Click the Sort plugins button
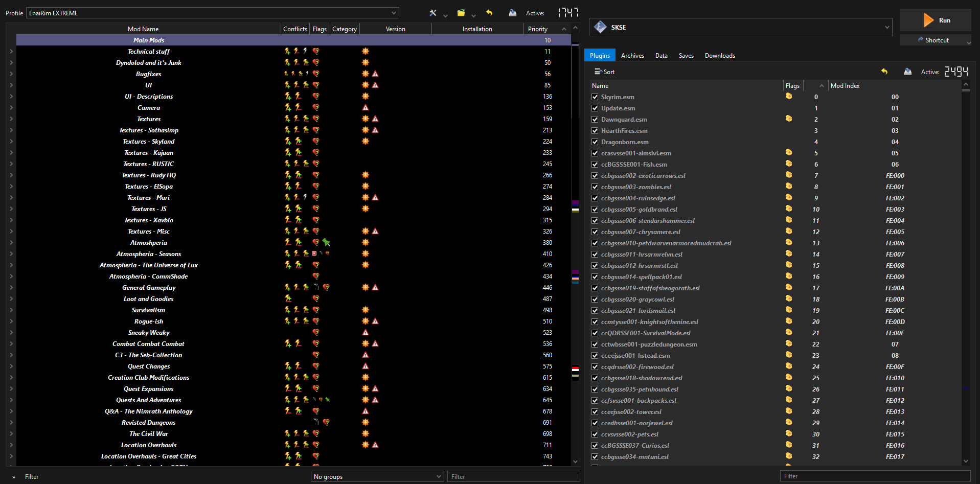980x484 pixels. [604, 72]
